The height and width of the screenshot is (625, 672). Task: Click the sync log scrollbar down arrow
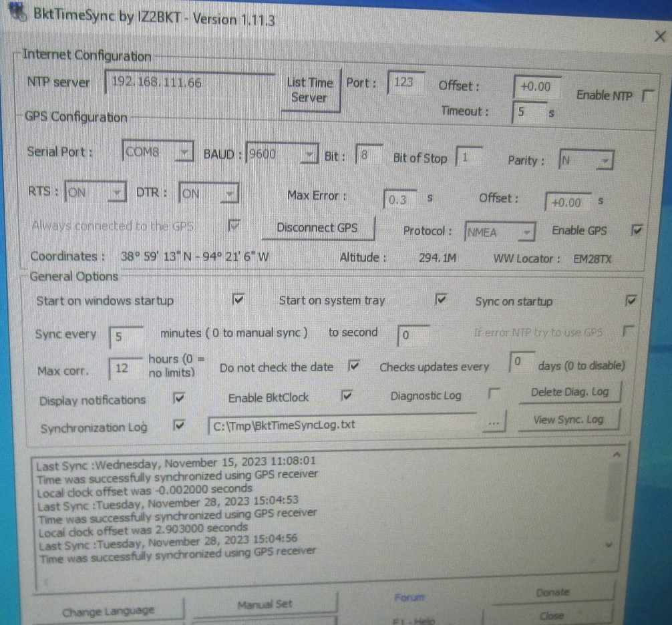coord(607,544)
